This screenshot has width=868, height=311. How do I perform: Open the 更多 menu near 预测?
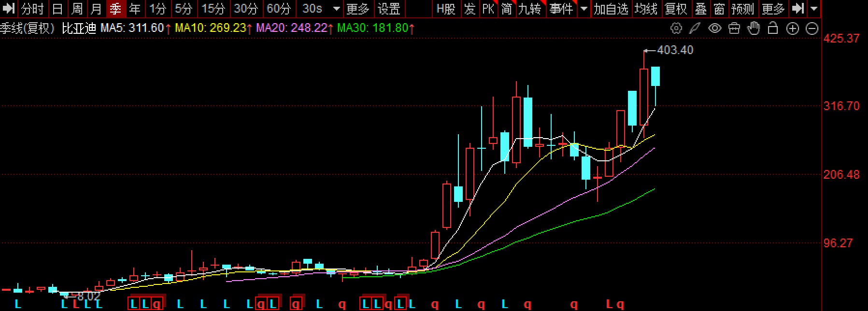773,9
